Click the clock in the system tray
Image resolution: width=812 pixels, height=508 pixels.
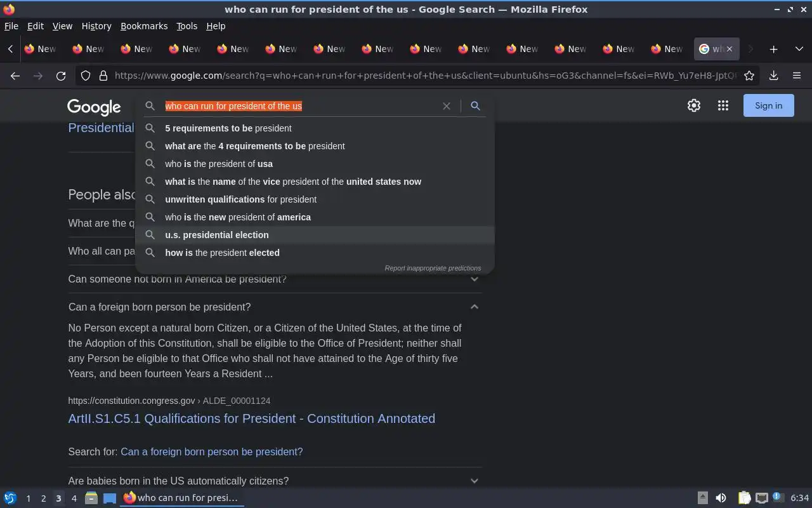click(800, 498)
